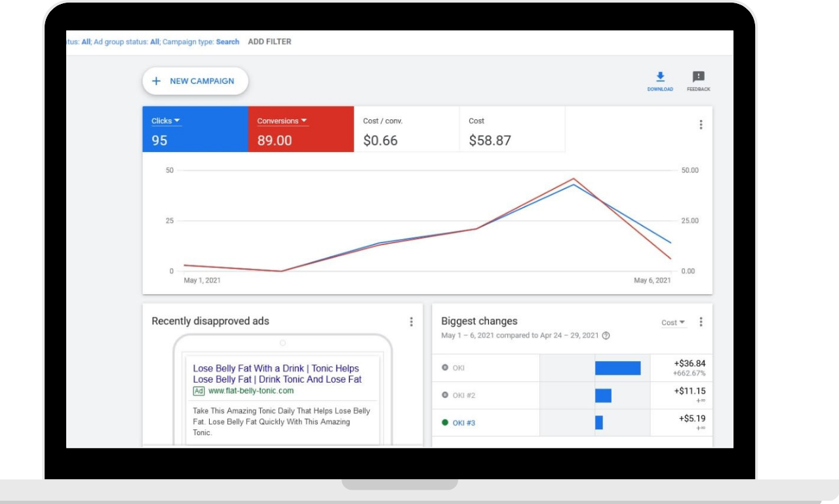Open the Clicks metric dropdown arrow
The image size is (839, 504).
176,120
